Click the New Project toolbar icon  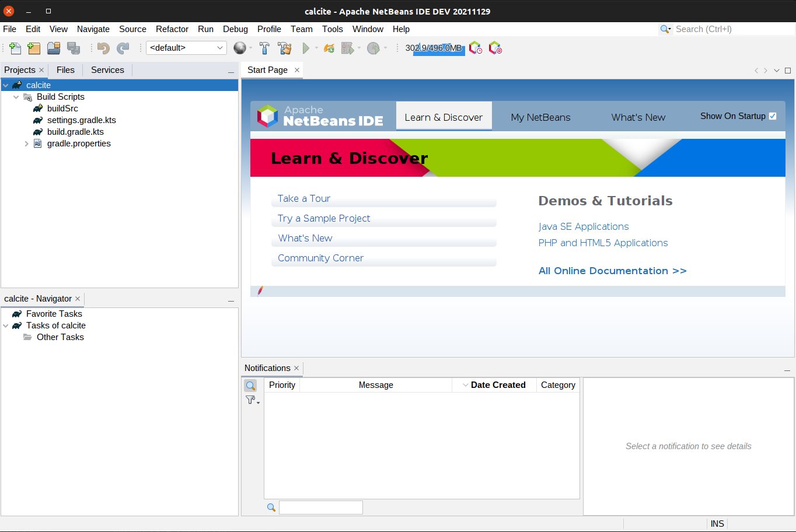coord(34,48)
